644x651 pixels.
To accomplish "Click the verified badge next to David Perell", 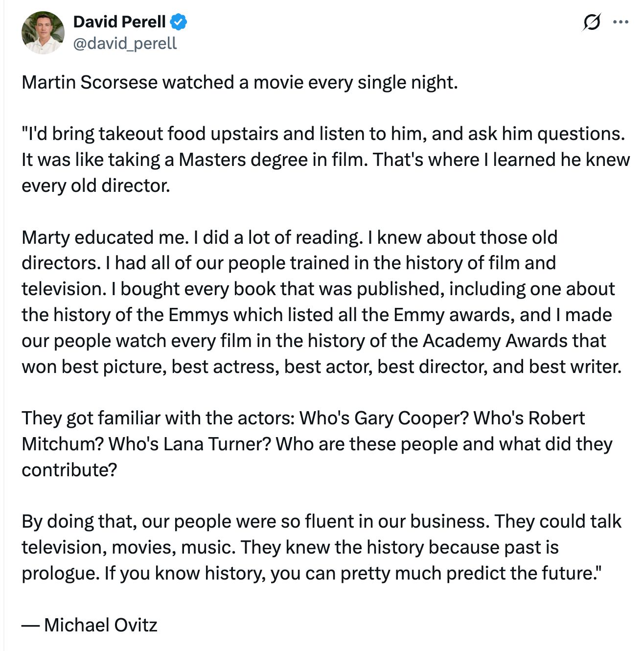I will point(180,21).
